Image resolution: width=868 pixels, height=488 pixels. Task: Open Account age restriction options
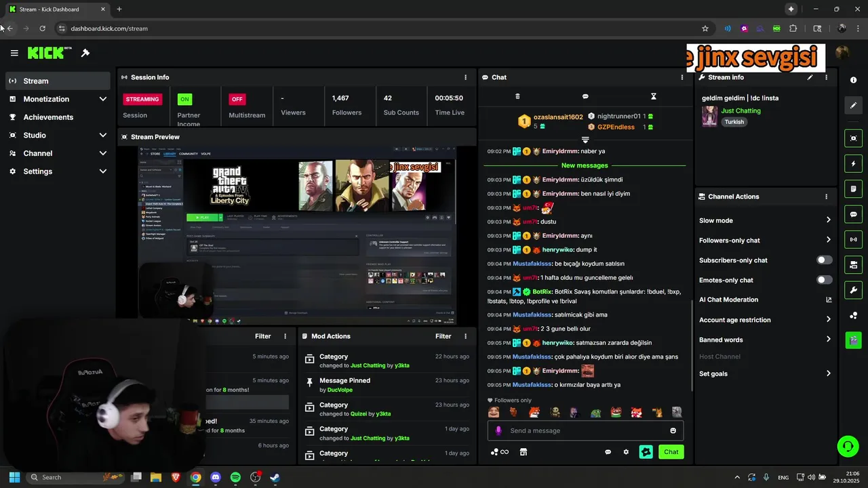coord(765,320)
